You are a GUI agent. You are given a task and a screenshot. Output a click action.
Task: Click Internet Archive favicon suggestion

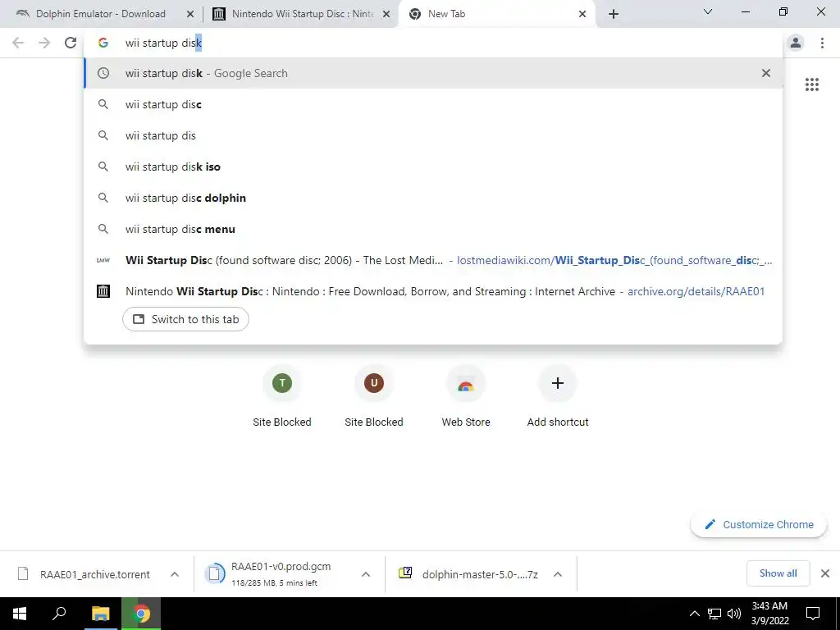[103, 291]
